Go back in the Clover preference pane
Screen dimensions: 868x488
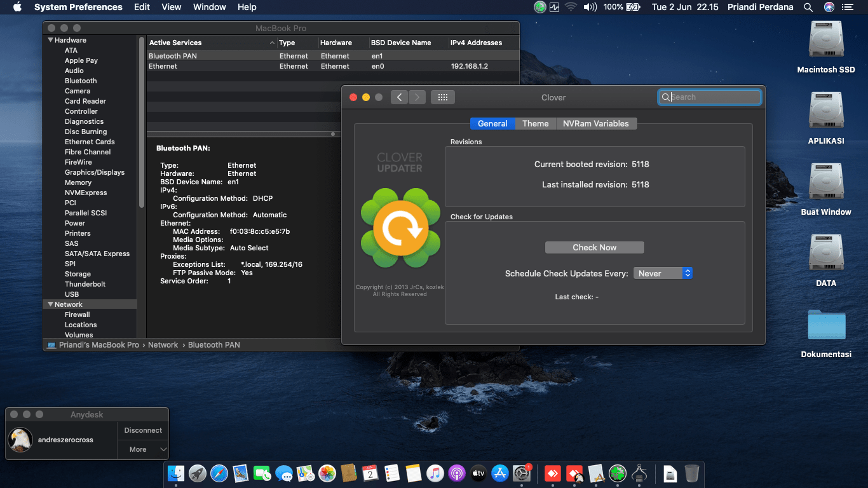(x=399, y=97)
